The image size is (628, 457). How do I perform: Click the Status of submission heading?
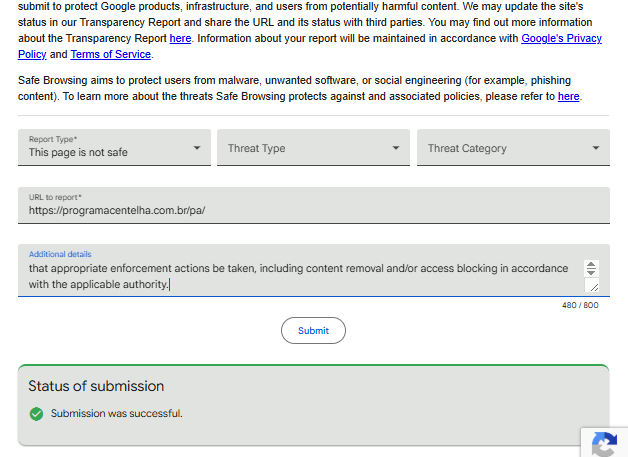pos(96,386)
